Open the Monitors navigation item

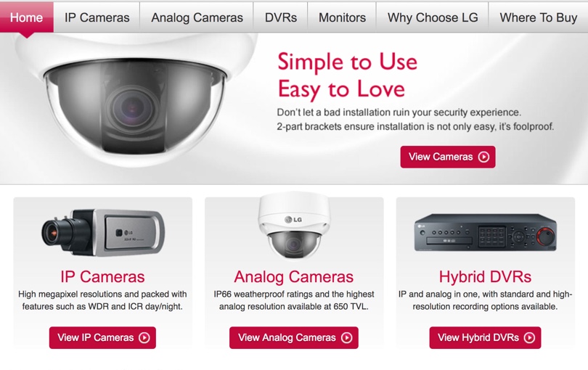342,17
